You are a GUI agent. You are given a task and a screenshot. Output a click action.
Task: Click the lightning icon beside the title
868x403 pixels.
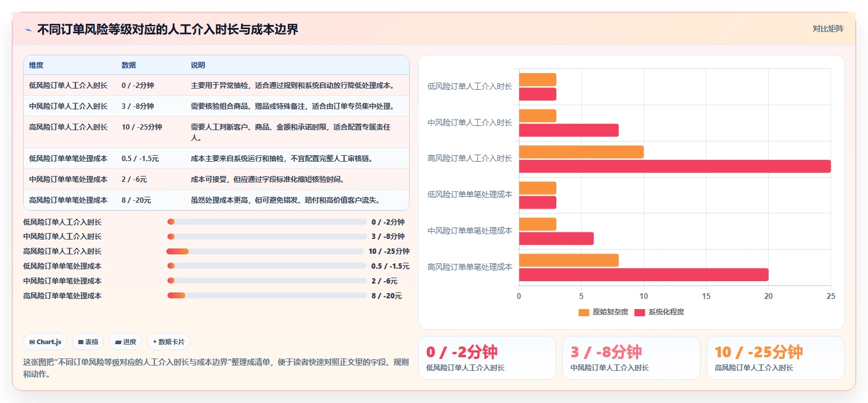tap(28, 30)
